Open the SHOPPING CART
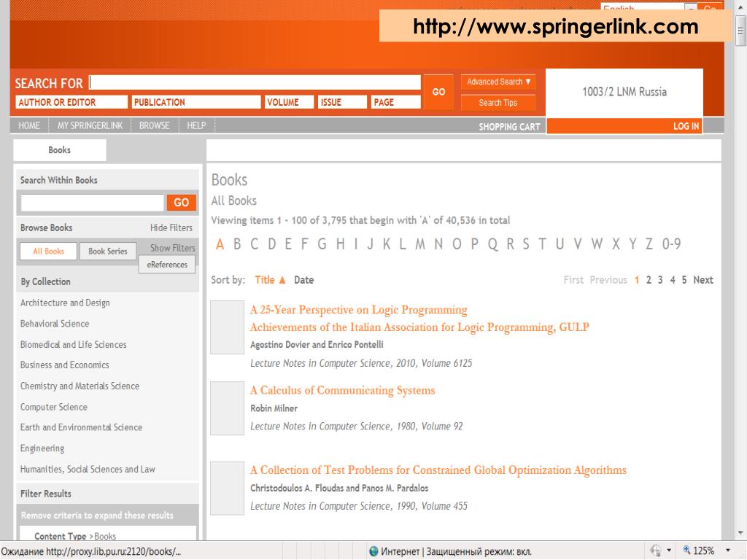The width and height of the screenshot is (747, 560). point(509,127)
